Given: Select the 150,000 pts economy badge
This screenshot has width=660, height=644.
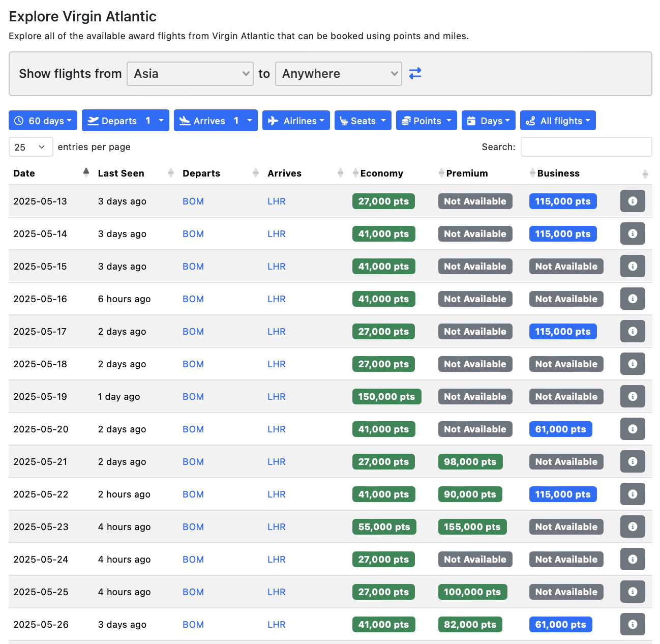Looking at the screenshot, I should coord(386,396).
